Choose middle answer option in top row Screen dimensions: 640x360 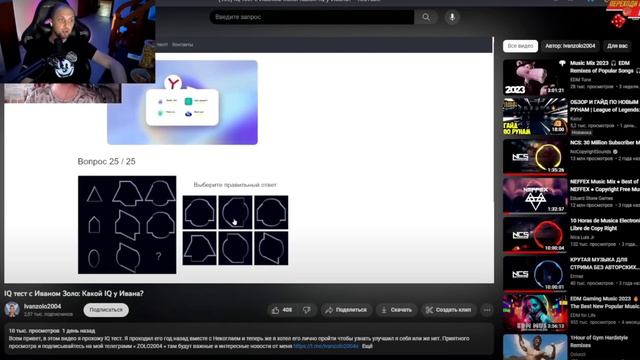coord(235,212)
